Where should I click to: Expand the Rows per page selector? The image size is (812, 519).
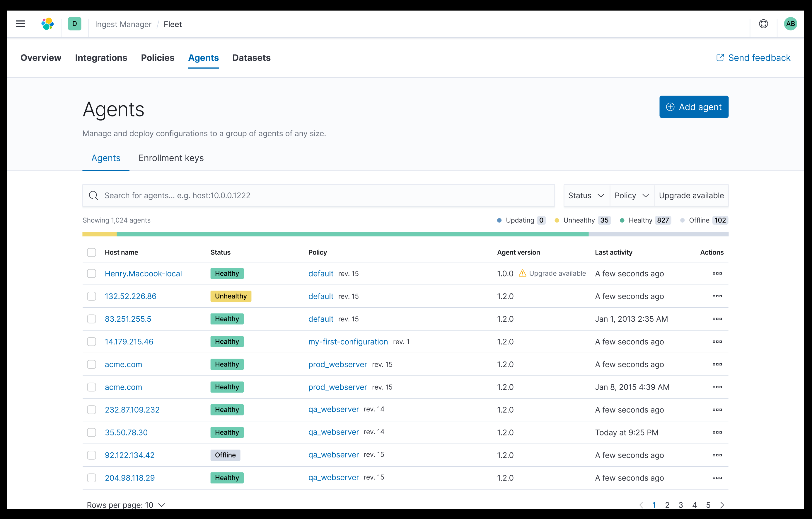pyautogui.click(x=125, y=505)
